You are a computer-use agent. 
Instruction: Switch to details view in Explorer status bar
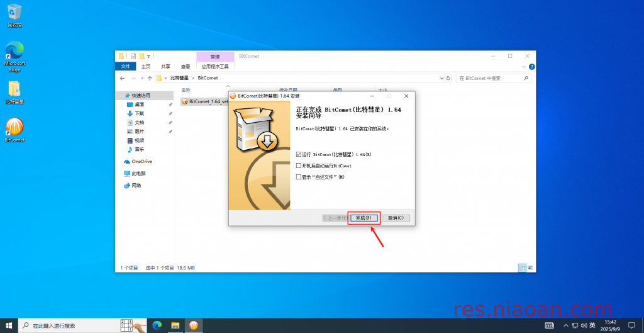tap(522, 268)
